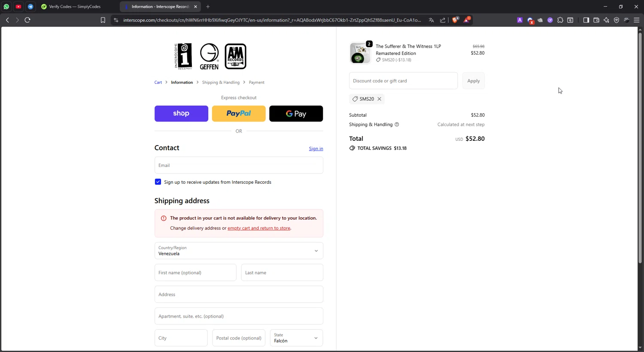Click the Interscope Geffen A&M logo

(x=210, y=56)
